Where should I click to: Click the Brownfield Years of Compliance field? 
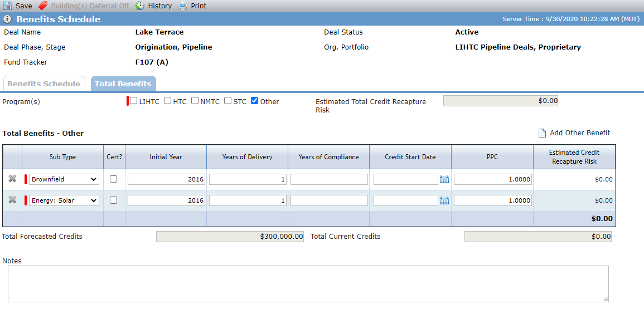(x=329, y=179)
